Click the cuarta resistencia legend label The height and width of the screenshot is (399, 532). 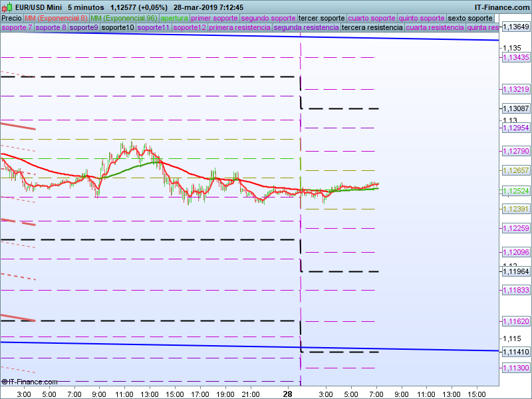pos(435,28)
